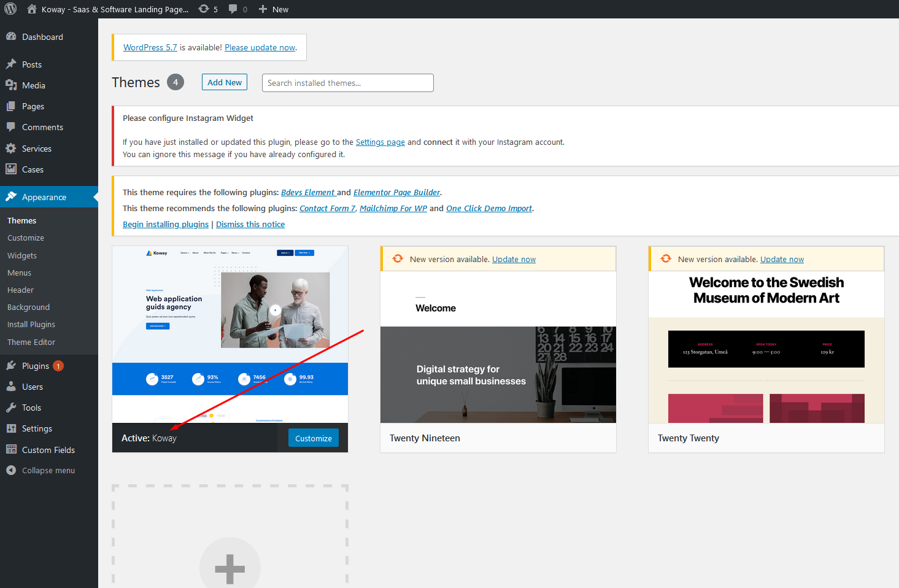Click the Add New themes button
The width and height of the screenshot is (899, 588).
pos(225,82)
